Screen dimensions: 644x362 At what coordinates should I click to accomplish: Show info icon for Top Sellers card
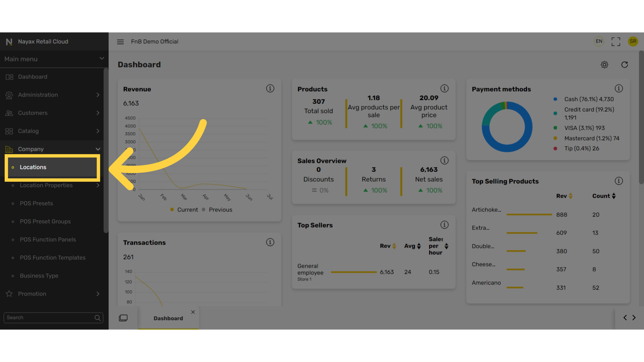click(x=444, y=225)
